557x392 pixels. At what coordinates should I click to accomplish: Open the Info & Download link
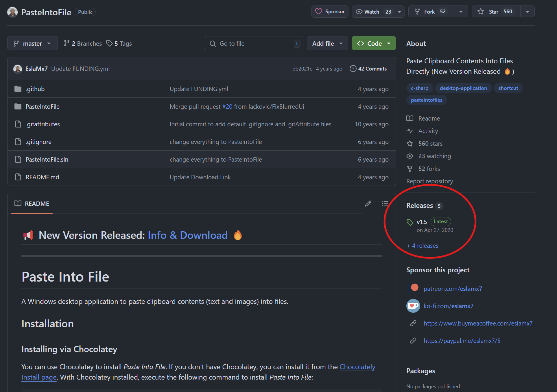188,235
